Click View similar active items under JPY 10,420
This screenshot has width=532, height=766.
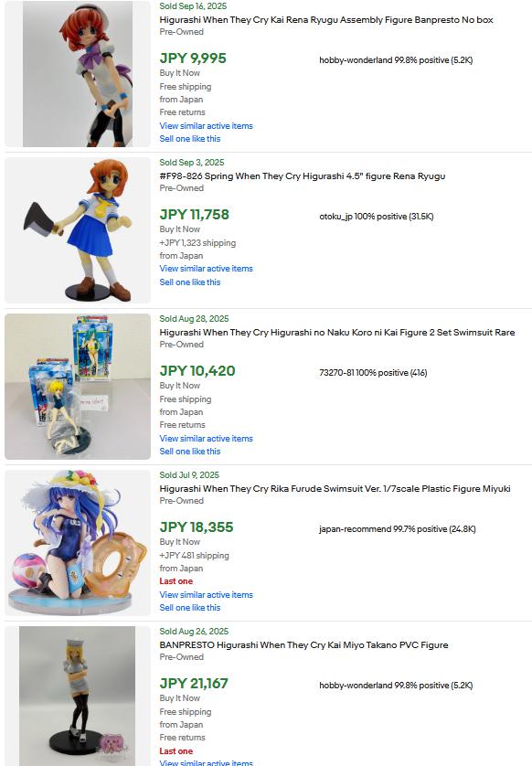point(207,438)
